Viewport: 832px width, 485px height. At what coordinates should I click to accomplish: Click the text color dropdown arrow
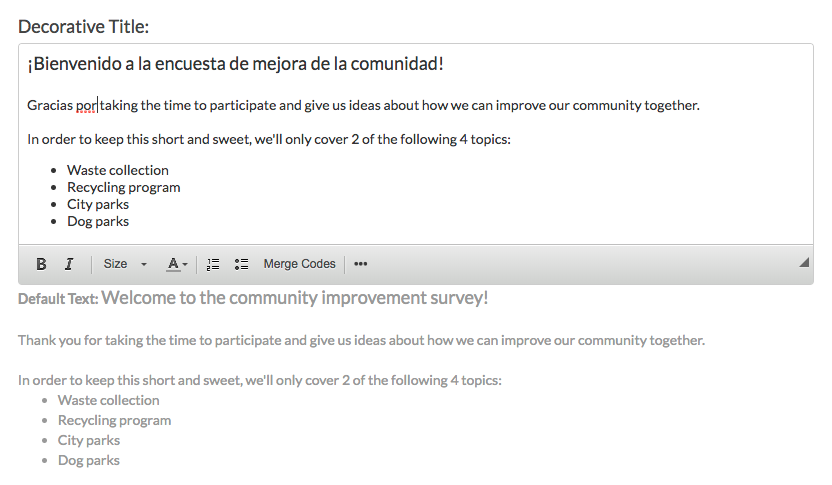click(185, 264)
